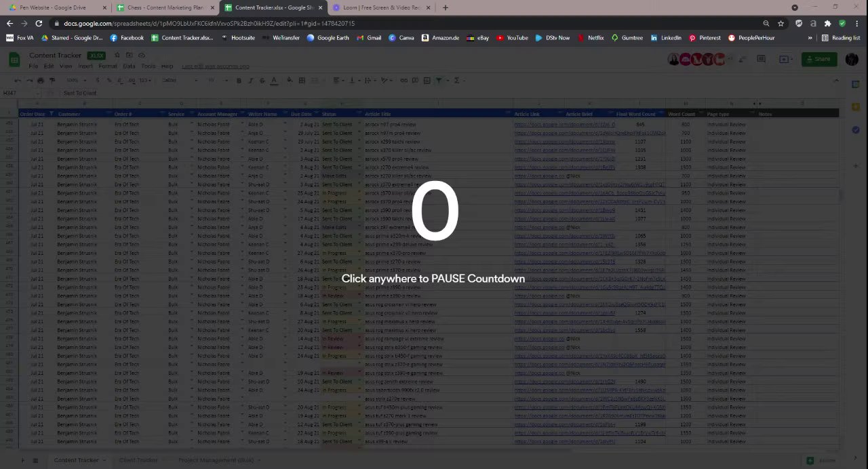Open 'Last edit was seconds ago' link
The width and height of the screenshot is (868, 469).
tap(215, 66)
